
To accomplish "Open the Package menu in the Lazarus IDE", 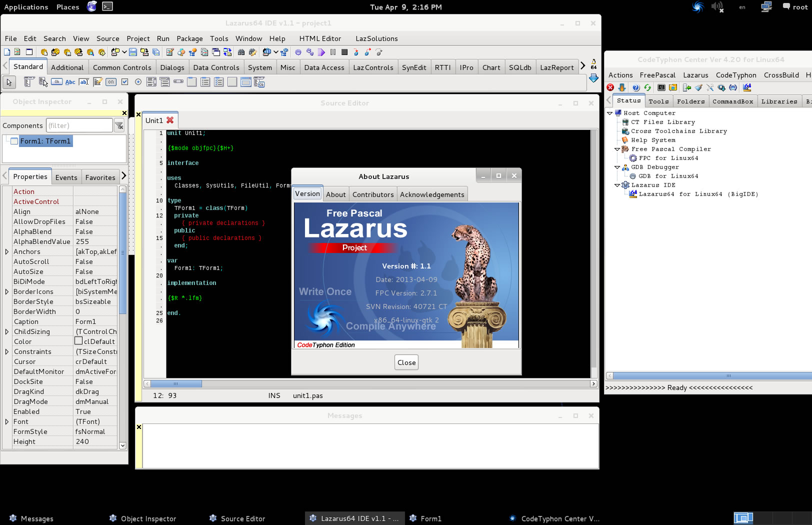I will [189, 38].
